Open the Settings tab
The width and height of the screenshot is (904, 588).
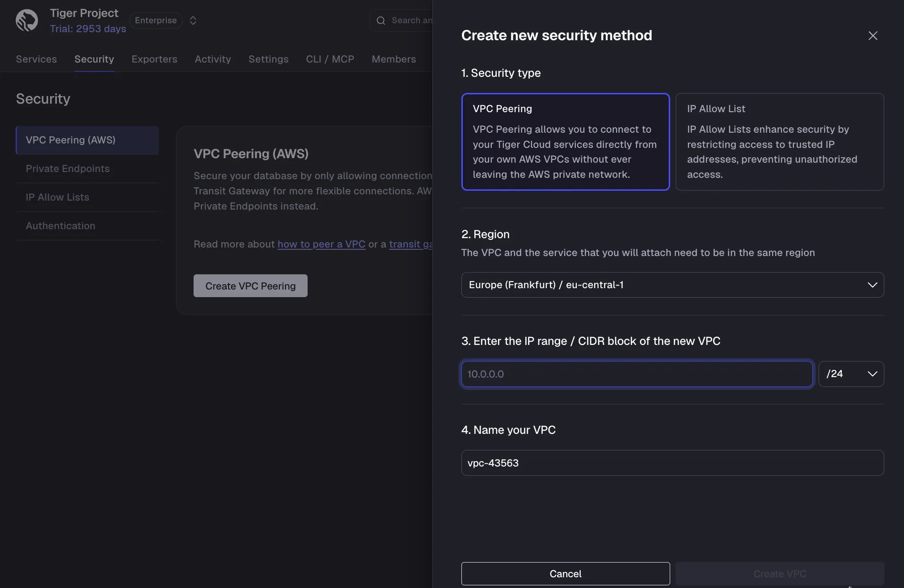[x=268, y=59]
